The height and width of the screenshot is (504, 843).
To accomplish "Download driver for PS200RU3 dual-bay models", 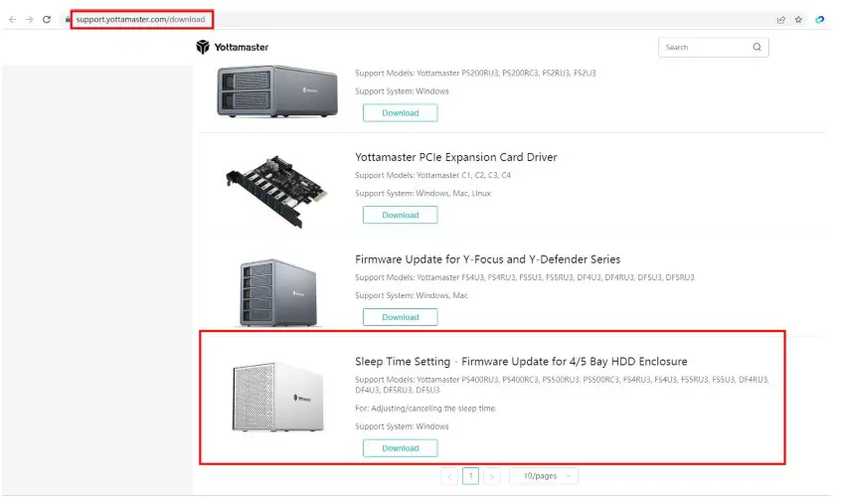I will click(x=400, y=113).
